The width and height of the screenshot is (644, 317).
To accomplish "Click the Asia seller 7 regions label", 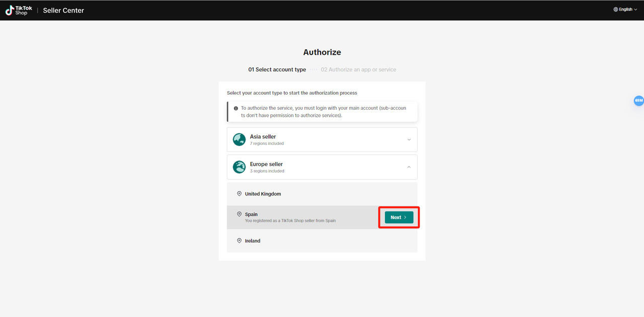I will pyautogui.click(x=267, y=143).
